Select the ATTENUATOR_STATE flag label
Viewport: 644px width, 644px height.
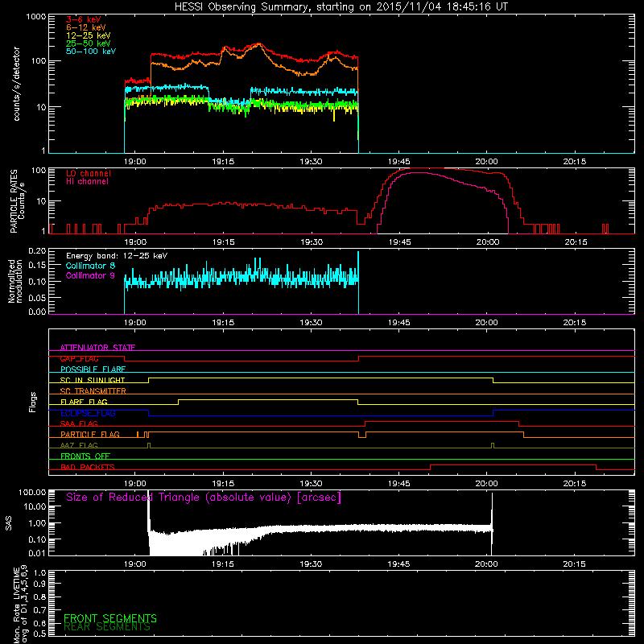97,348
